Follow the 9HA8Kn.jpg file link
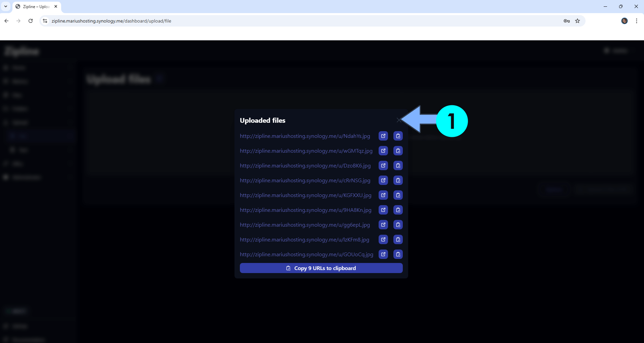The width and height of the screenshot is (644, 343). tap(306, 210)
